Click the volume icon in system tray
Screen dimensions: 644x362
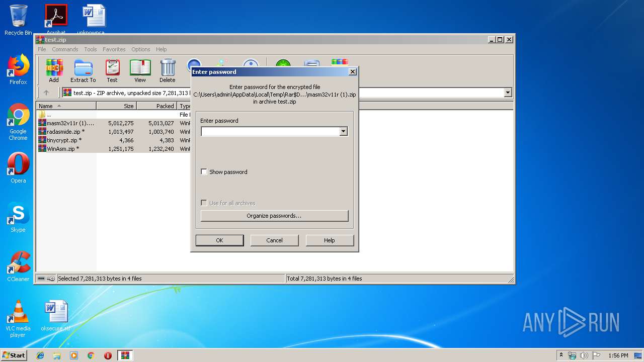pos(584,355)
